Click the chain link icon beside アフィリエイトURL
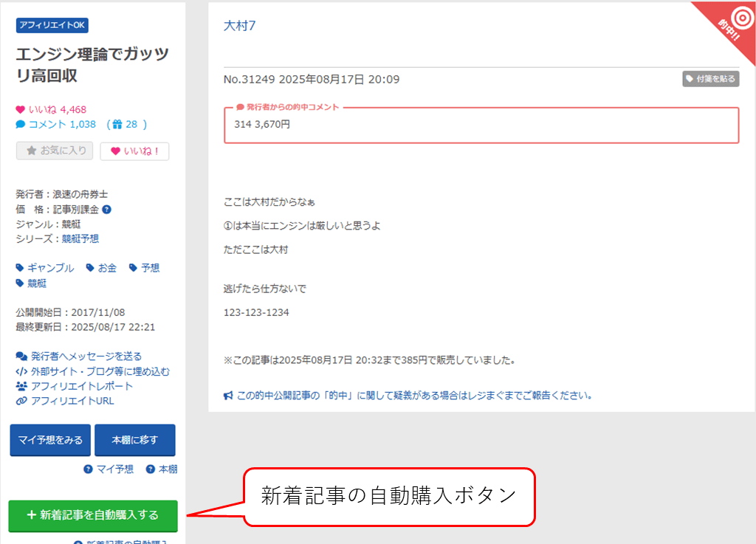 tap(21, 401)
